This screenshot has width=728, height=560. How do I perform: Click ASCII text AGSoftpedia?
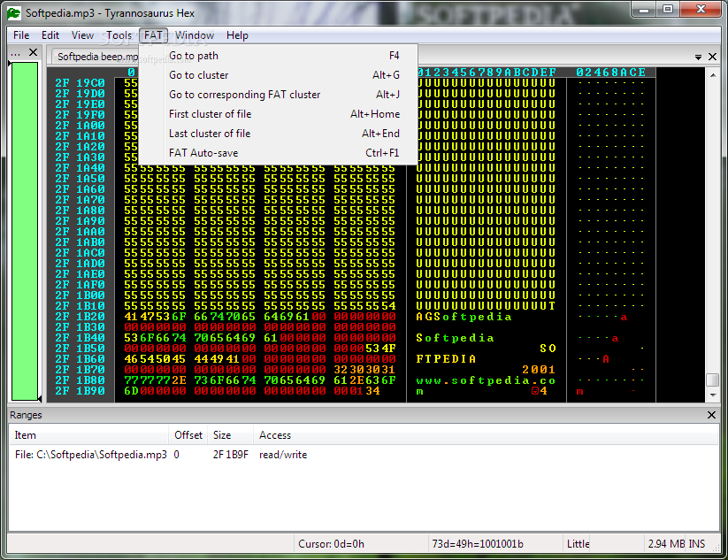(464, 317)
